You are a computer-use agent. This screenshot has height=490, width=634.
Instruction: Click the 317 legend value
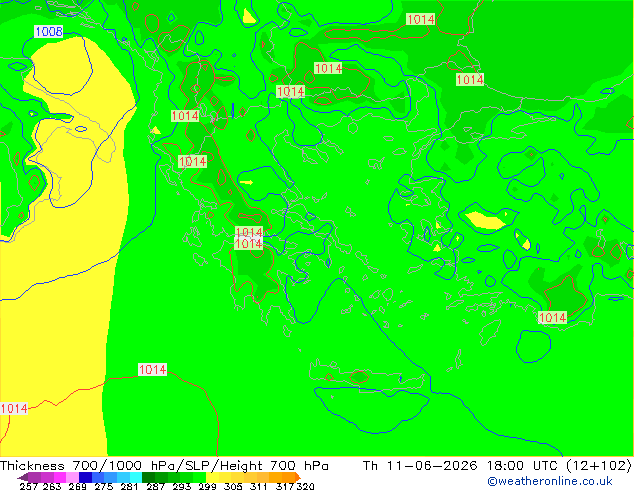click(x=285, y=486)
